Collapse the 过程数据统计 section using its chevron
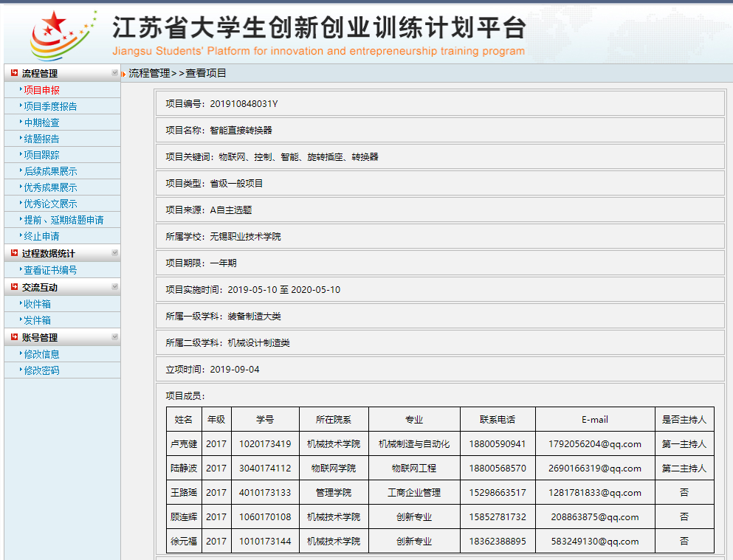 point(114,253)
